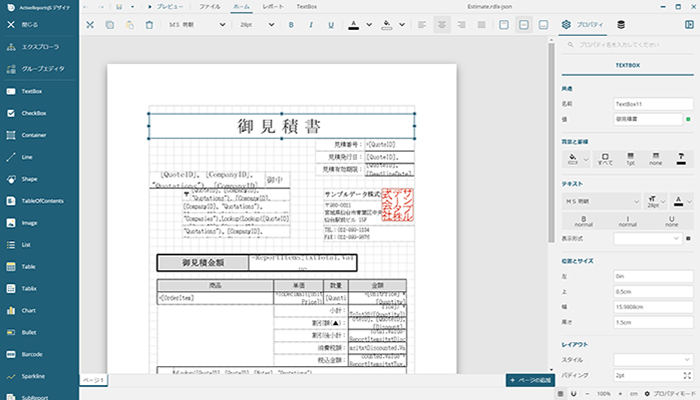
Task: Switch to the レポート tab
Action: point(273,7)
